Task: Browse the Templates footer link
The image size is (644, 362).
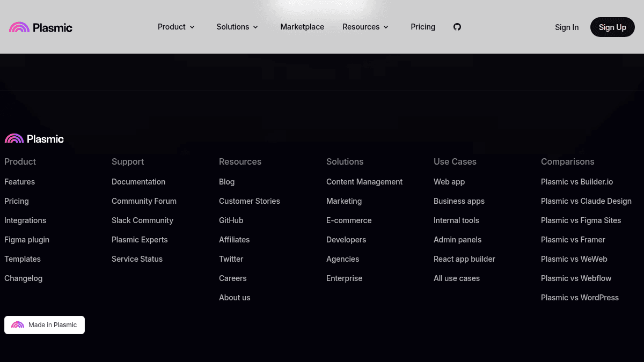Action: point(23,259)
